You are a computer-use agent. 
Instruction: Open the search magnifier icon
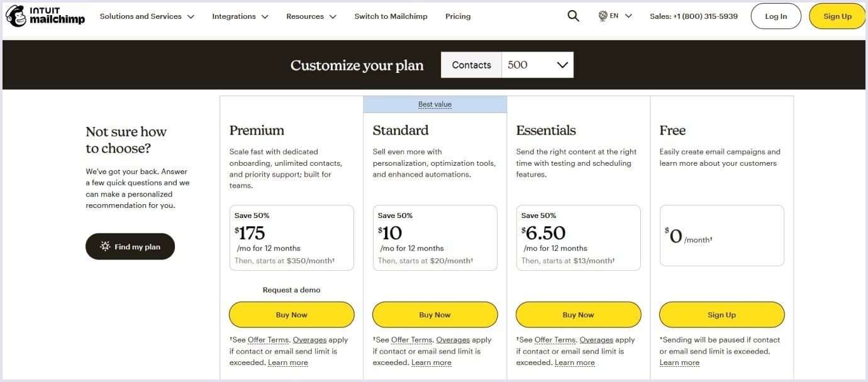tap(573, 16)
